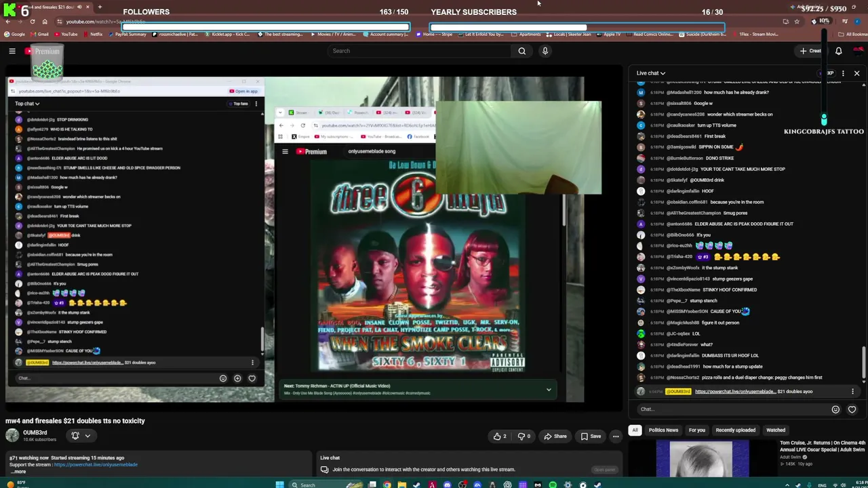
Task: Expand the Next video bar in stream
Action: coord(549,390)
